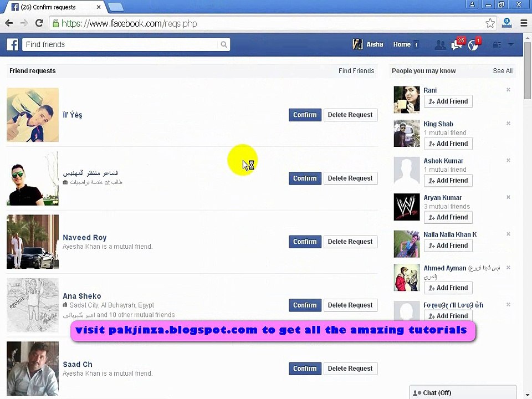Open Rani's profile thumbnail
Viewport: 532px width, 399px height.
tap(406, 100)
